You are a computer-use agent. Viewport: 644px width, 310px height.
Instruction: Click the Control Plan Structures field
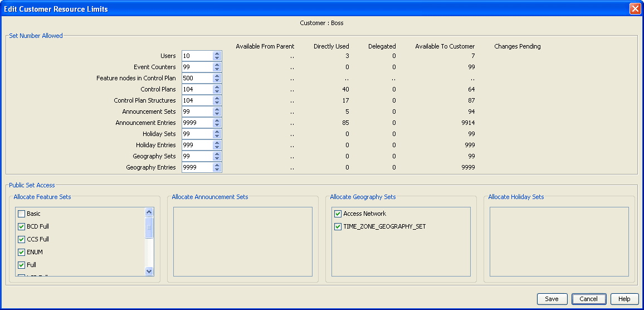[x=198, y=100]
